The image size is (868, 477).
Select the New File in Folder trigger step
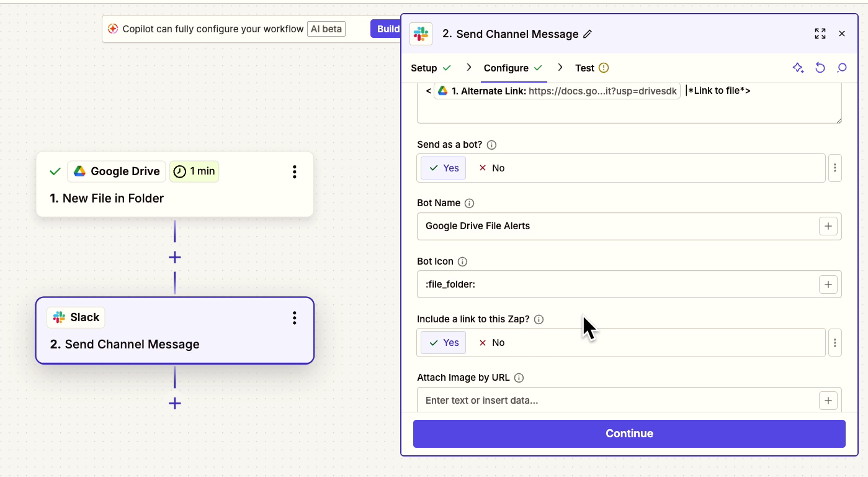point(175,184)
